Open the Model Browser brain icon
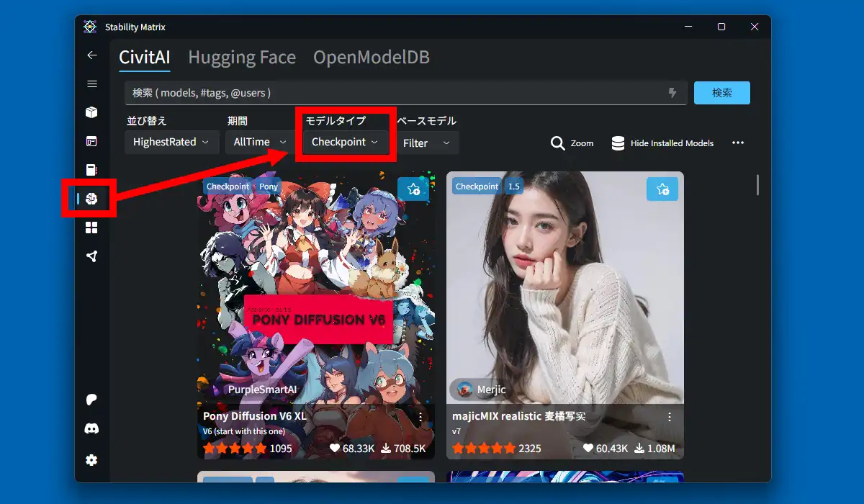The height and width of the screenshot is (504, 864). (91, 199)
